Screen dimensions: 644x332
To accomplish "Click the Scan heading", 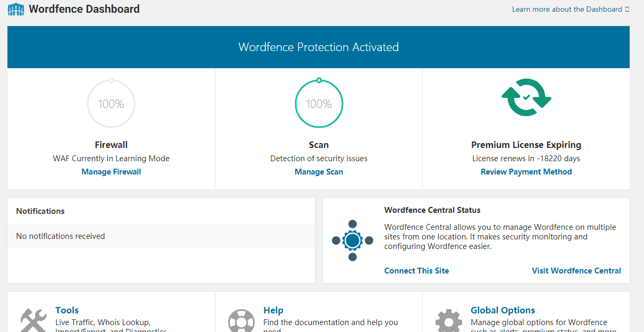I will (x=319, y=145).
